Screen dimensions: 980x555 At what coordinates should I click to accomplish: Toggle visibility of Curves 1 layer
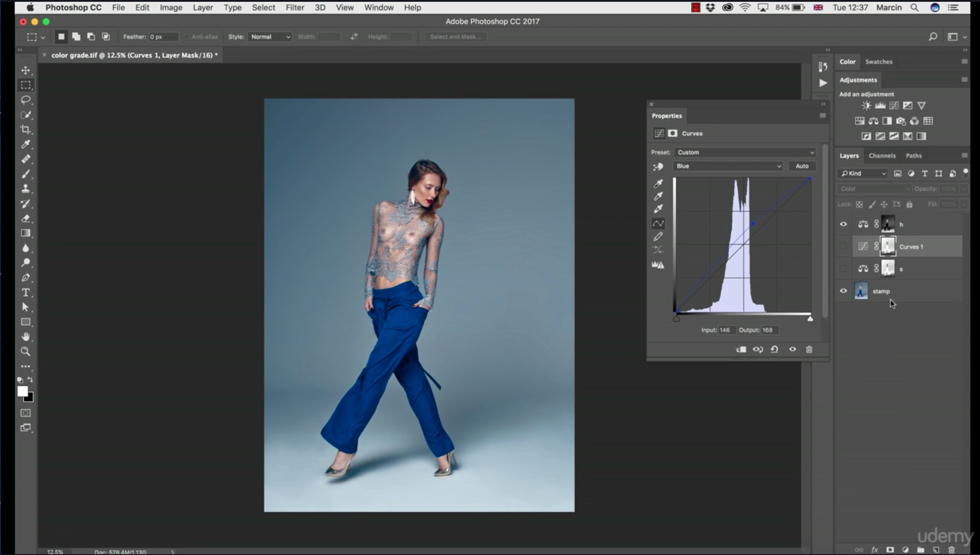coord(844,246)
